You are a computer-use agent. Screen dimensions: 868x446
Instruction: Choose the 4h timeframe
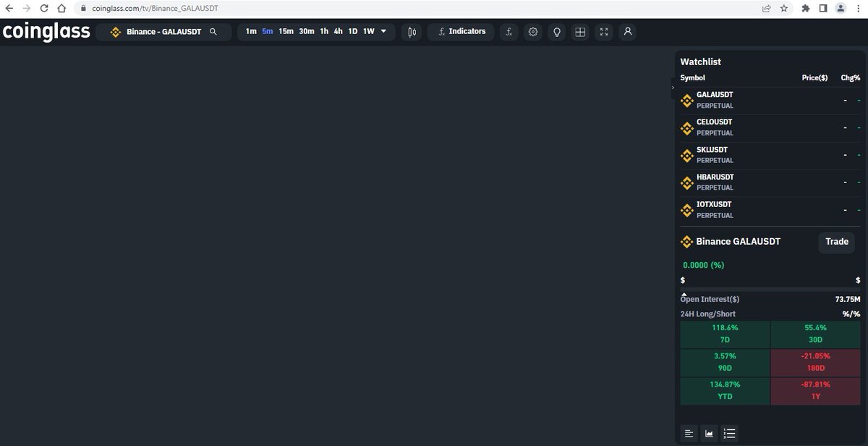coord(338,32)
